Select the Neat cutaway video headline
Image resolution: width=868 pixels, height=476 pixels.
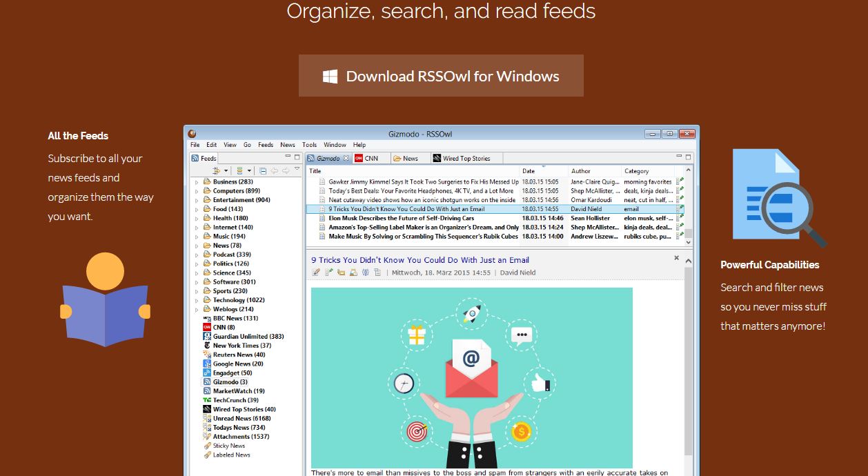tap(422, 200)
